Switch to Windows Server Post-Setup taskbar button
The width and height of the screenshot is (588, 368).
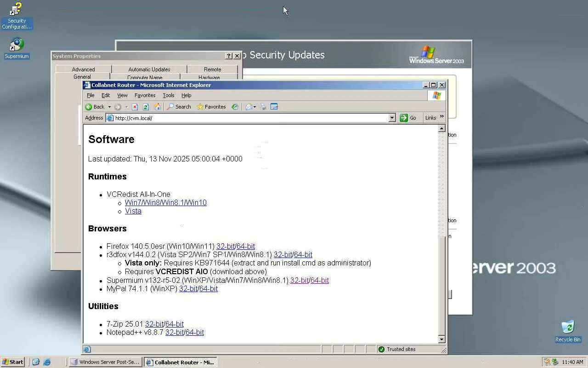(106, 362)
